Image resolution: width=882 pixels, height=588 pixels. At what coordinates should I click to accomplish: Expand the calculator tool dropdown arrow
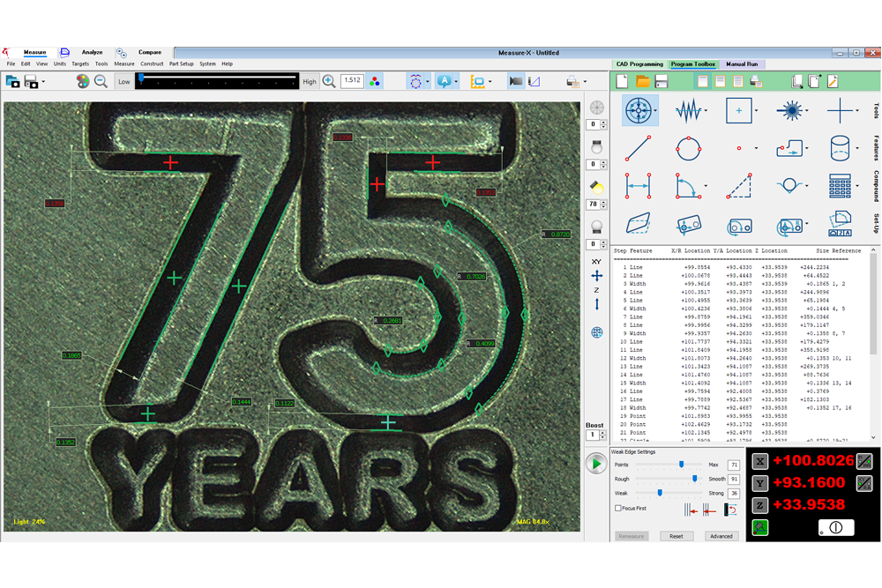click(857, 186)
